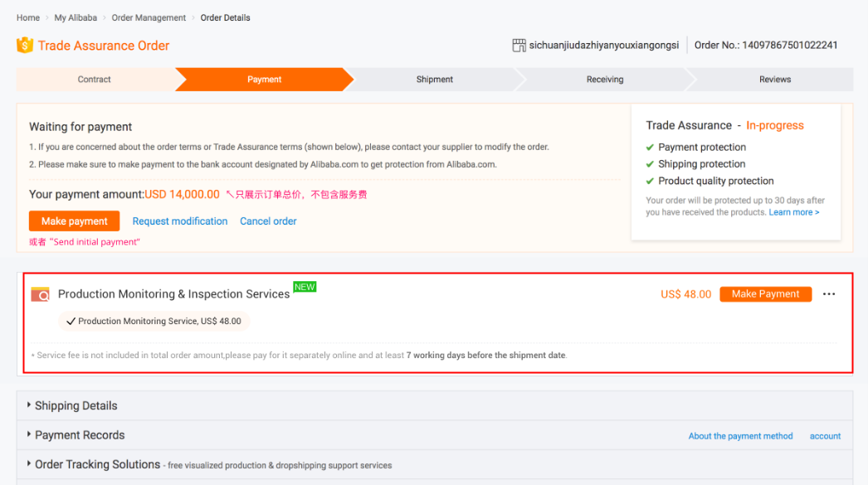868x485 pixels.
Task: Click the Product quality protection checkmark
Action: [x=650, y=182]
